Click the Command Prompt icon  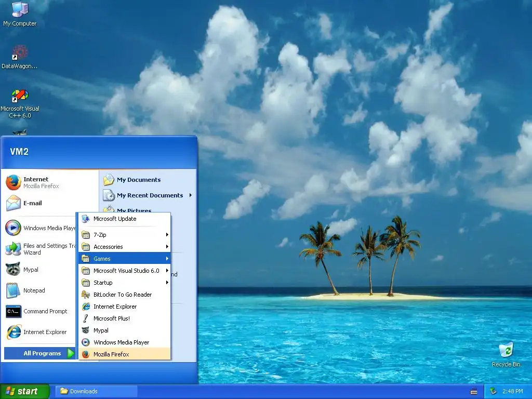13,311
